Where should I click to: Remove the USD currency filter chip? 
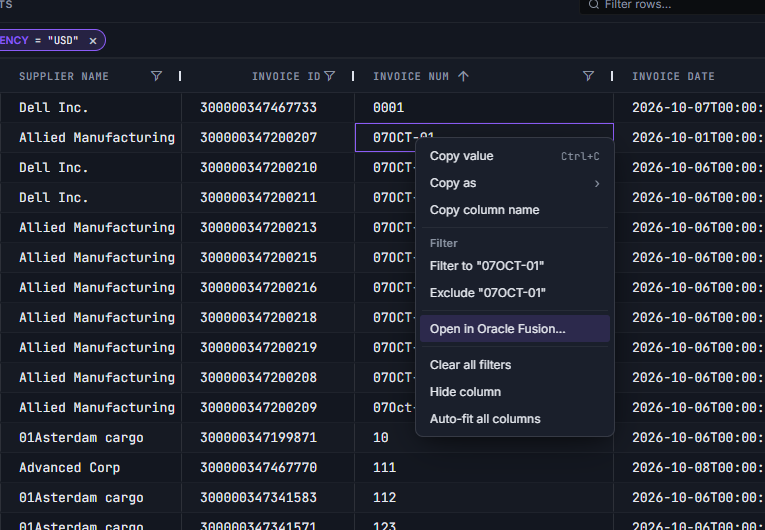93,41
